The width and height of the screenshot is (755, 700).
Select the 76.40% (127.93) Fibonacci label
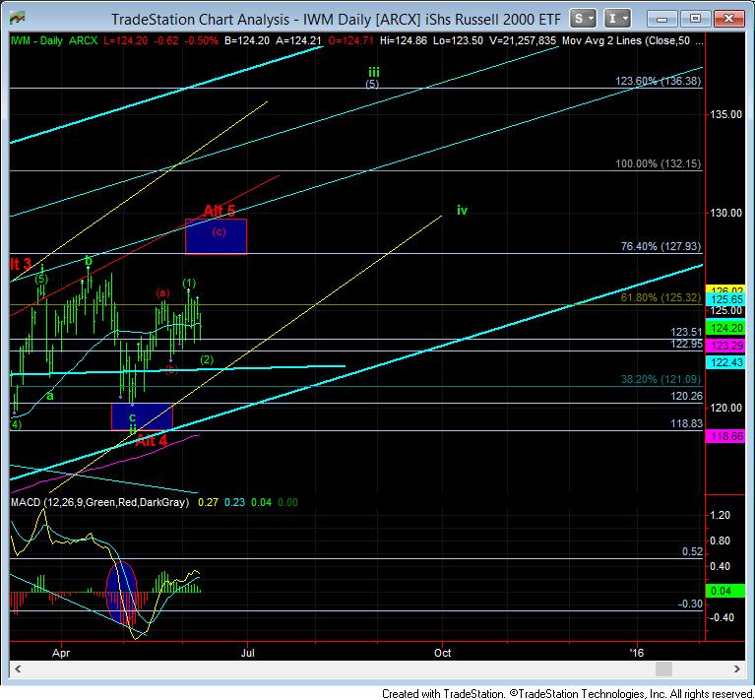pyautogui.click(x=661, y=246)
